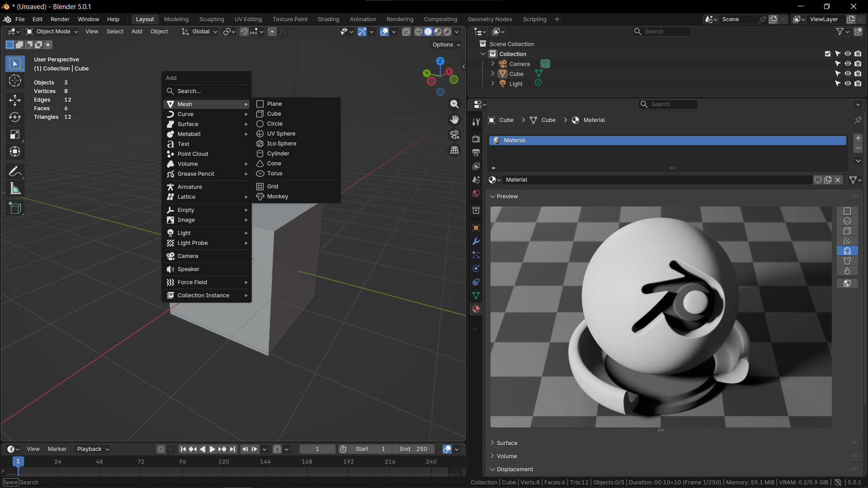Add a new material slot plus button
This screenshot has height=488, width=868.
point(858,138)
